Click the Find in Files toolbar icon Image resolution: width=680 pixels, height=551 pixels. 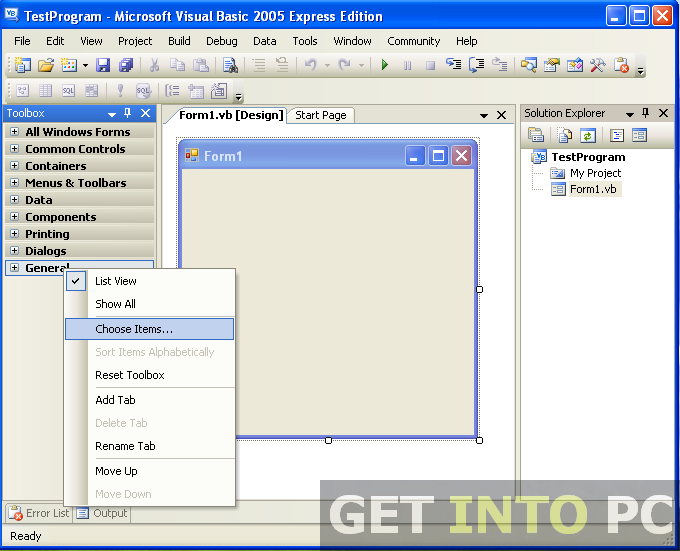231,65
